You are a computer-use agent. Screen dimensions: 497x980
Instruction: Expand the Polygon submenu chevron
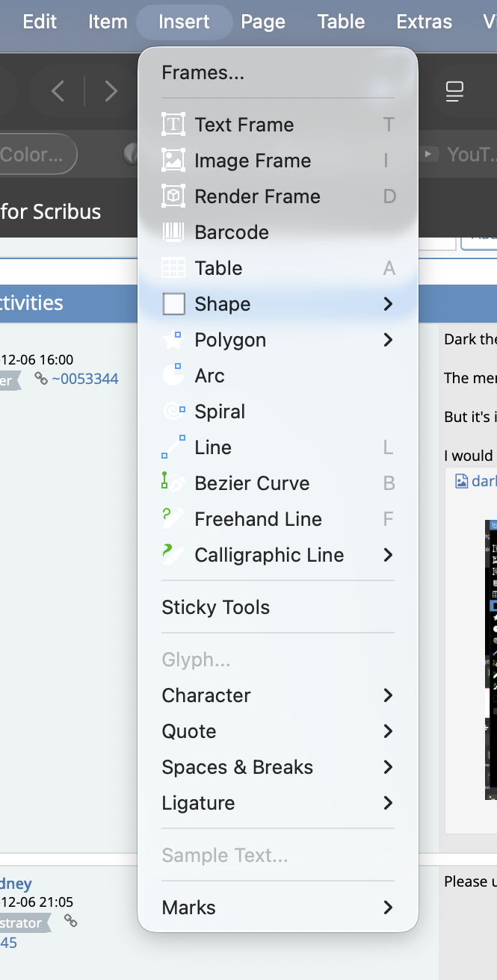[388, 340]
